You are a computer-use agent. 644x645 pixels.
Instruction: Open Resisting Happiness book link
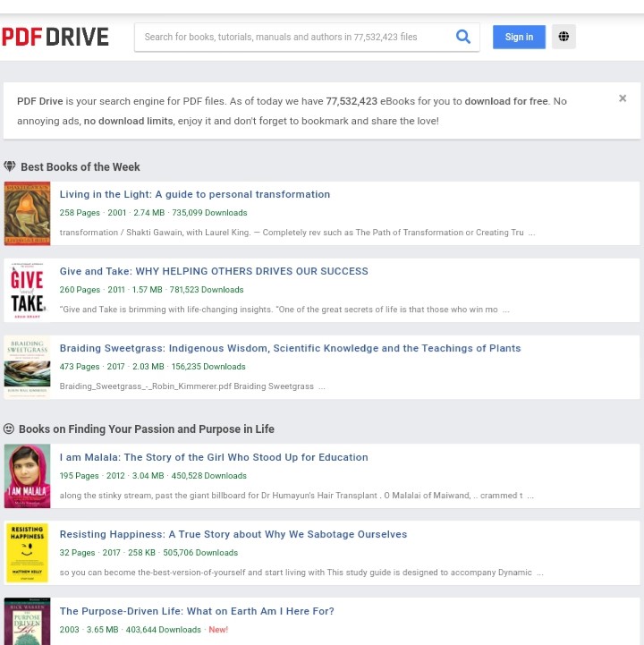pos(233,534)
